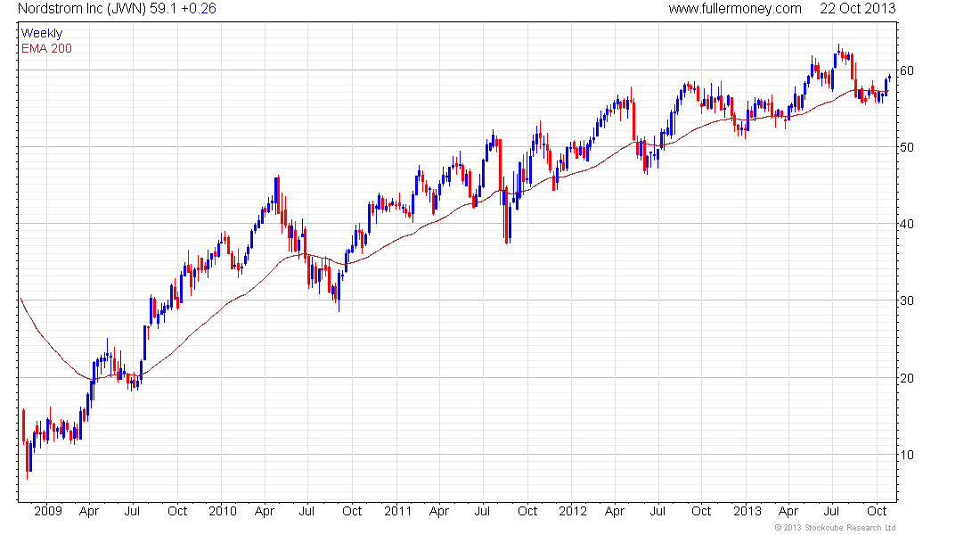Click the 2013 year axis label
Viewport: 980px width, 535px height.
[x=747, y=511]
